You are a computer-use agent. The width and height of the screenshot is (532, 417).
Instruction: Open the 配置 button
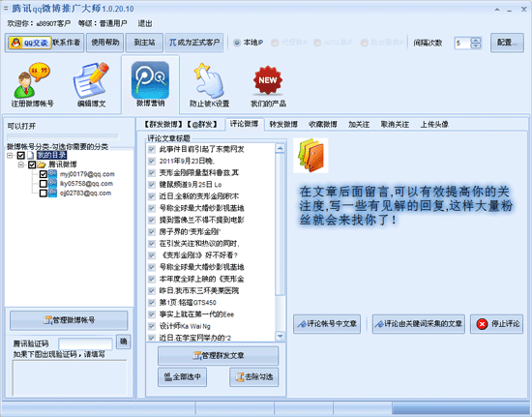(x=507, y=43)
